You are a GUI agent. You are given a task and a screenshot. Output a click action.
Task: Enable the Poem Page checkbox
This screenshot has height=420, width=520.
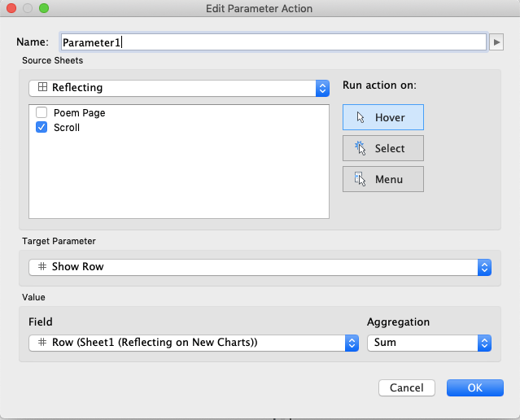click(42, 113)
